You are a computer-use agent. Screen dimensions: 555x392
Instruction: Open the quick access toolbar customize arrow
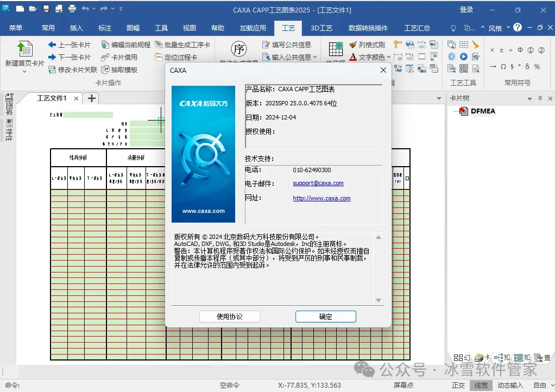pyautogui.click(x=121, y=9)
